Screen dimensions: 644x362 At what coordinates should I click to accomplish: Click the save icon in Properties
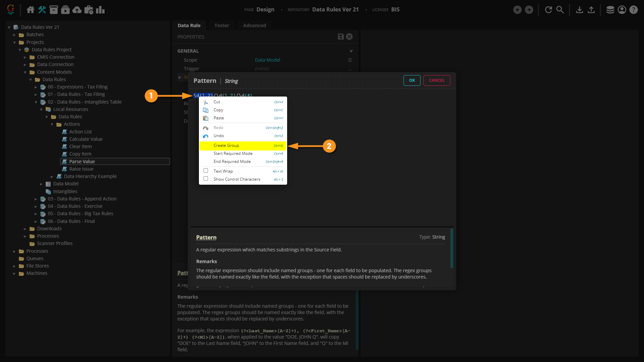340,37
